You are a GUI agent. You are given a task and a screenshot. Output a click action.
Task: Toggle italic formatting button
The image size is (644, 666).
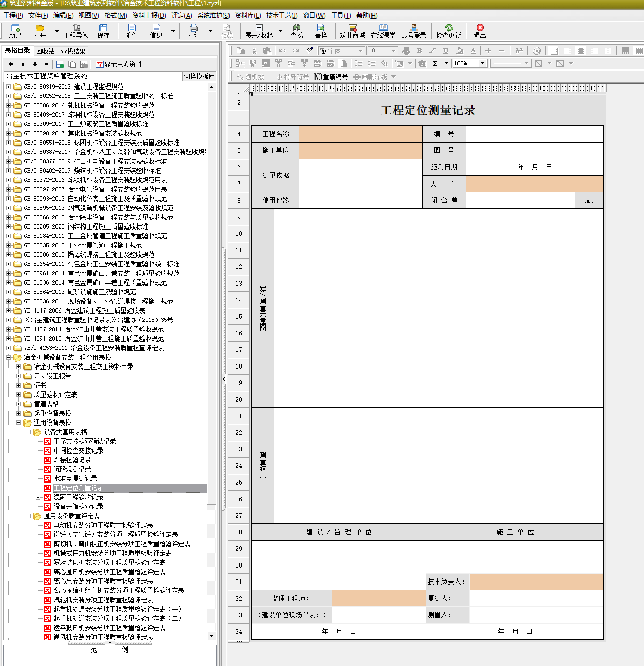pyautogui.click(x=432, y=50)
